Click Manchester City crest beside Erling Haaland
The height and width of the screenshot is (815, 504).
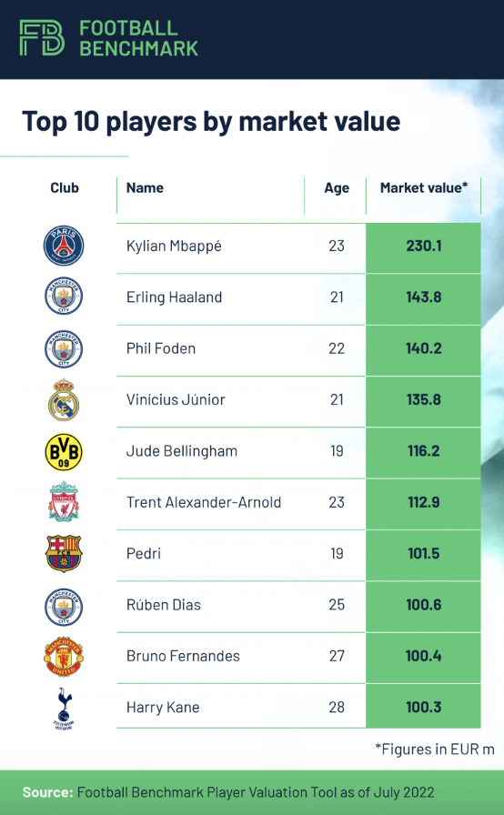pyautogui.click(x=64, y=297)
